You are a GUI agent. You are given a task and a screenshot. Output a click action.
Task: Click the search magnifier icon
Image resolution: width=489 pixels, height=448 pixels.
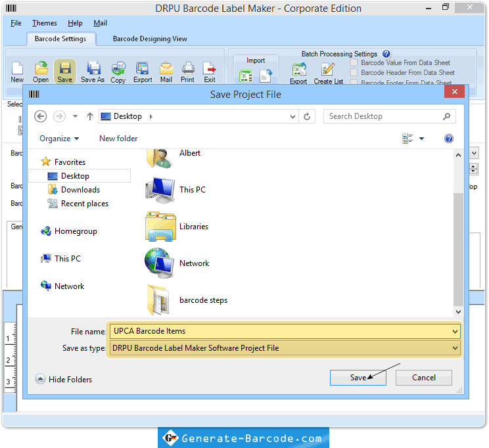pos(446,117)
